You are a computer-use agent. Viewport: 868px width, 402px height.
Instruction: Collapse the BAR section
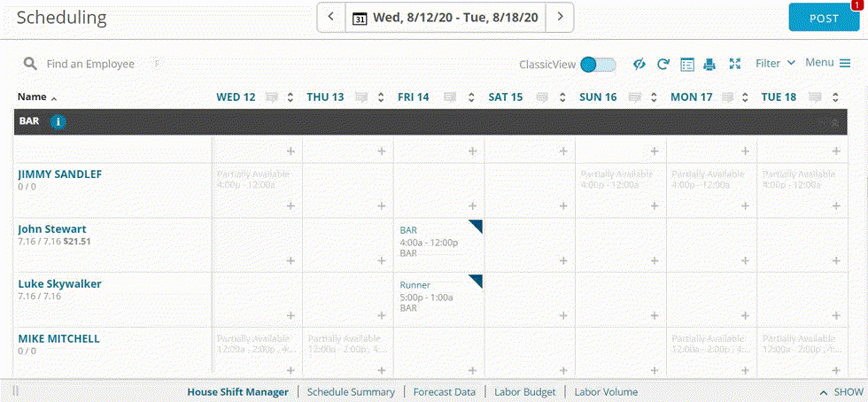[833, 122]
